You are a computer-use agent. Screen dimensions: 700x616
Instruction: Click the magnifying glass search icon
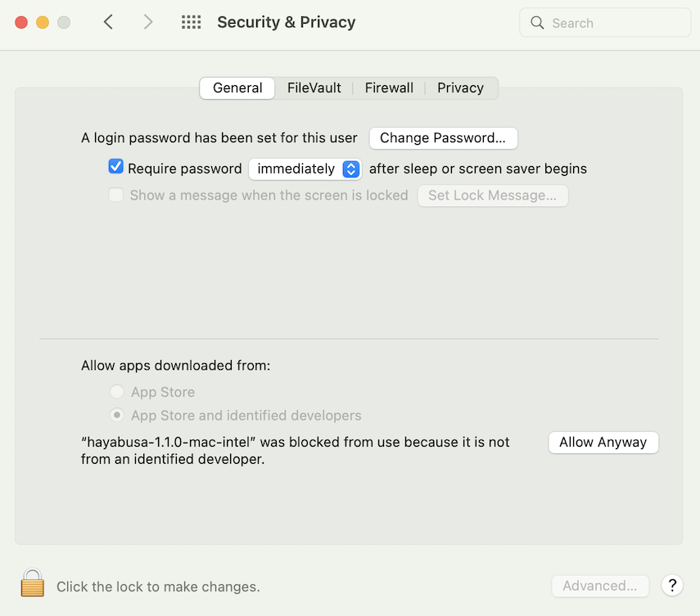click(537, 23)
